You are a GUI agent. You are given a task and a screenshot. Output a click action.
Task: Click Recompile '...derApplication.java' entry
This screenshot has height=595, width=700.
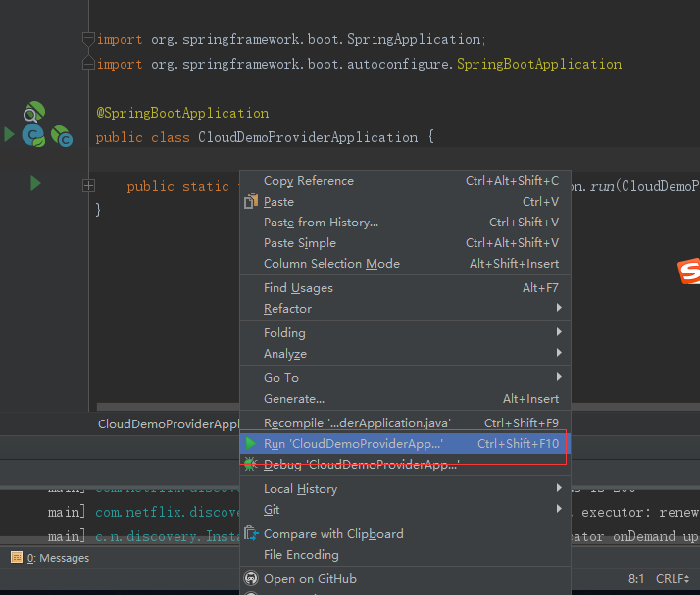point(405,422)
